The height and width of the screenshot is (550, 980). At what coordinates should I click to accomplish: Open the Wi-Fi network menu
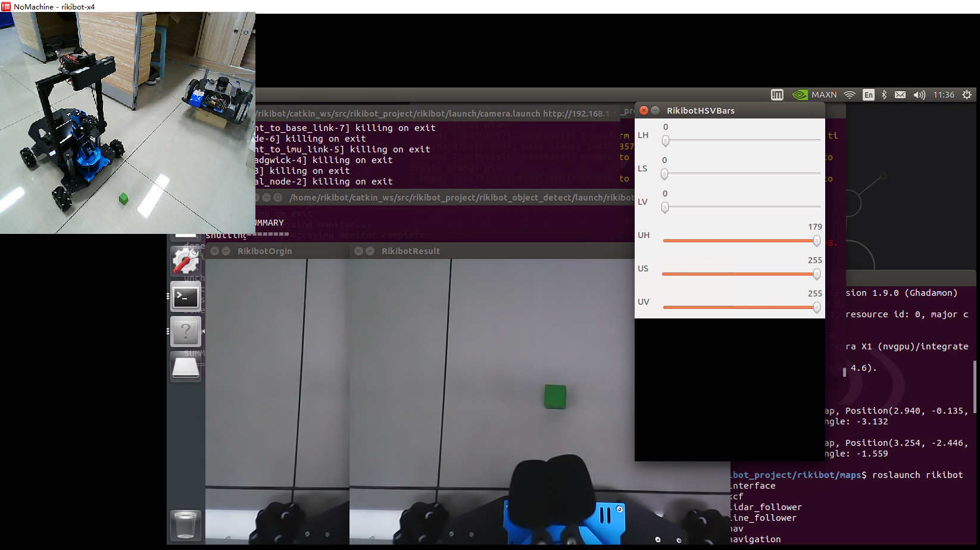click(850, 94)
